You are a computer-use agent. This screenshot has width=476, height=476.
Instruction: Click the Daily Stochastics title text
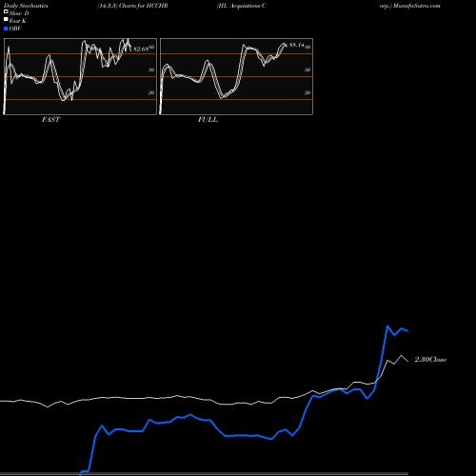(x=26, y=6)
